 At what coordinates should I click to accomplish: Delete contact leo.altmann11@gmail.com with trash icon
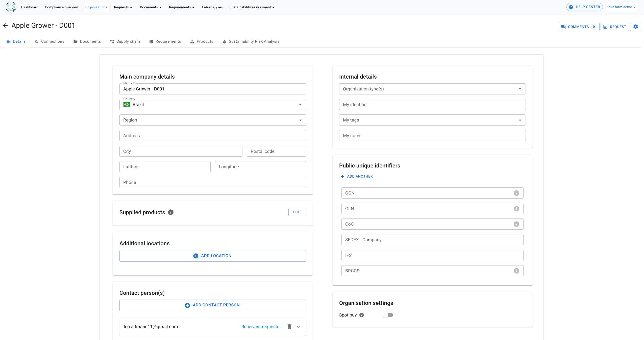pyautogui.click(x=289, y=327)
